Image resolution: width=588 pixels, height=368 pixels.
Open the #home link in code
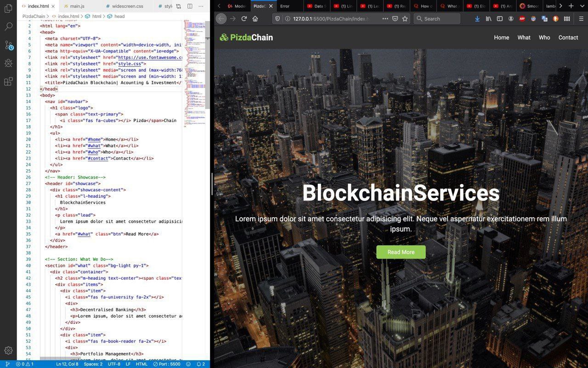tap(94, 139)
